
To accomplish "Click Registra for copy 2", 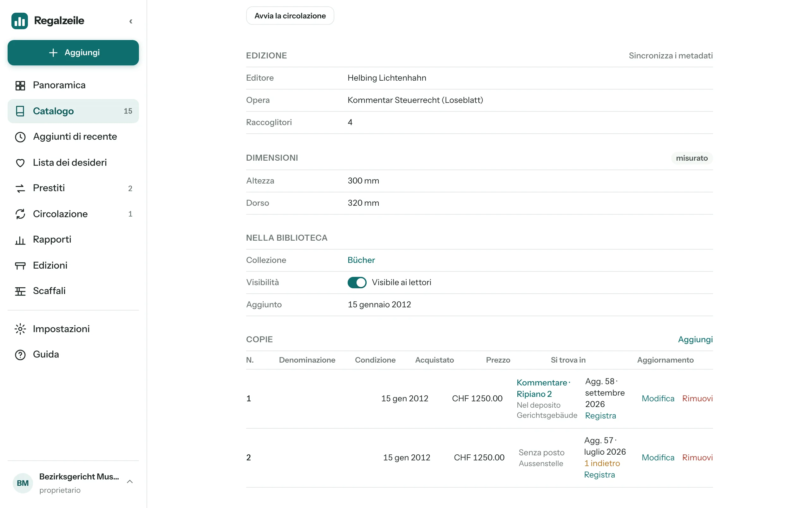I will point(599,475).
